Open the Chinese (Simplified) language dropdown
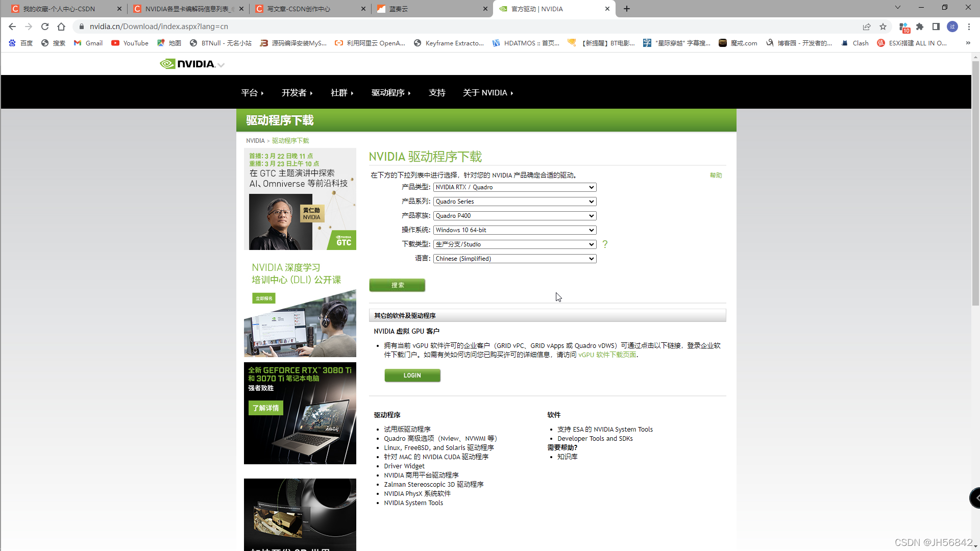The width and height of the screenshot is (980, 551). pos(514,259)
